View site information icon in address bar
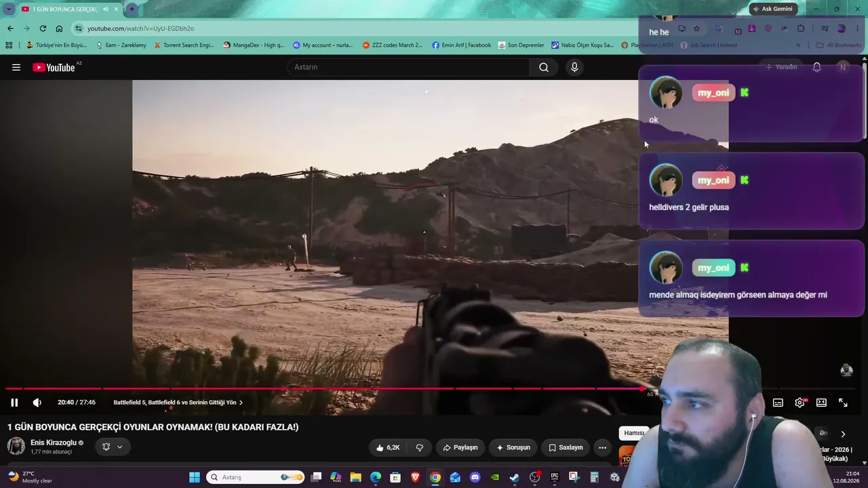Screen dimensions: 868x488 coord(79,28)
